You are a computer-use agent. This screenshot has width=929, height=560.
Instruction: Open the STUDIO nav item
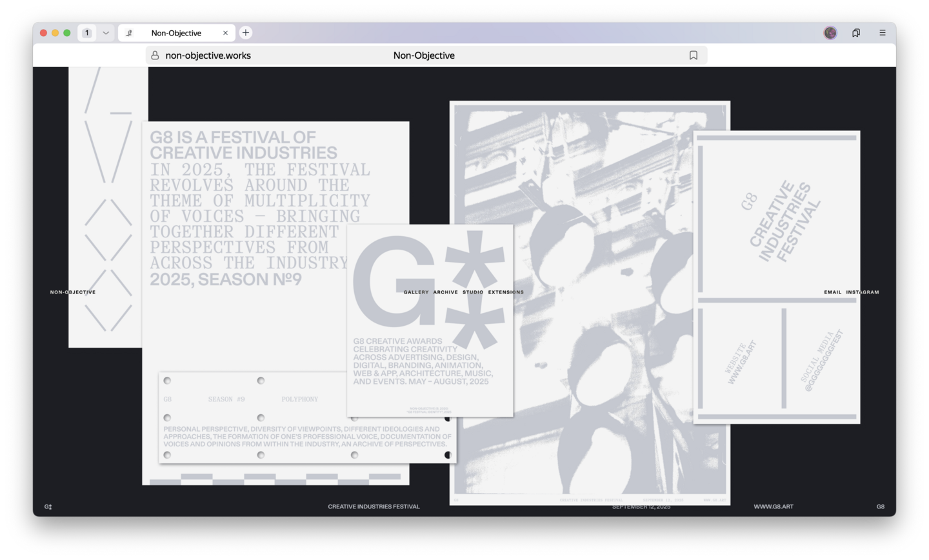[x=473, y=292]
